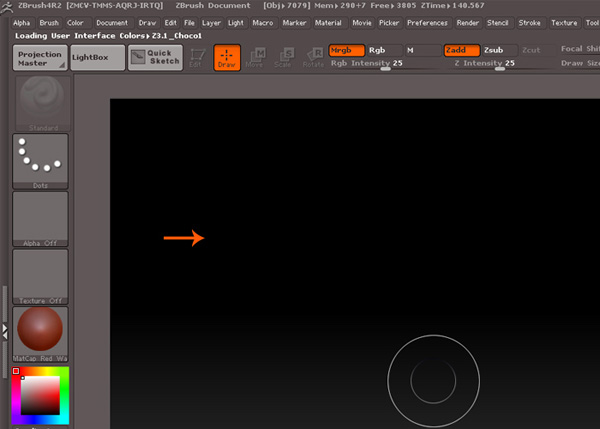Viewport: 600px width, 429px height.
Task: Toggle the Mrgb channel button
Action: pos(345,49)
